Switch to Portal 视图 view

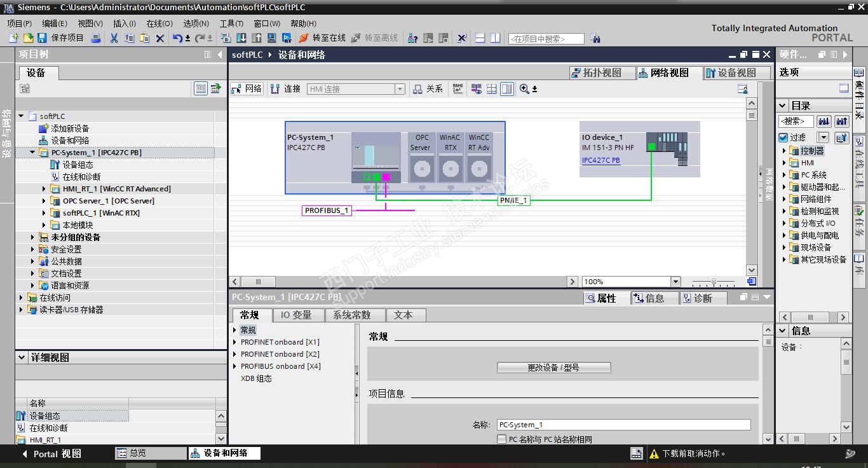coord(52,454)
